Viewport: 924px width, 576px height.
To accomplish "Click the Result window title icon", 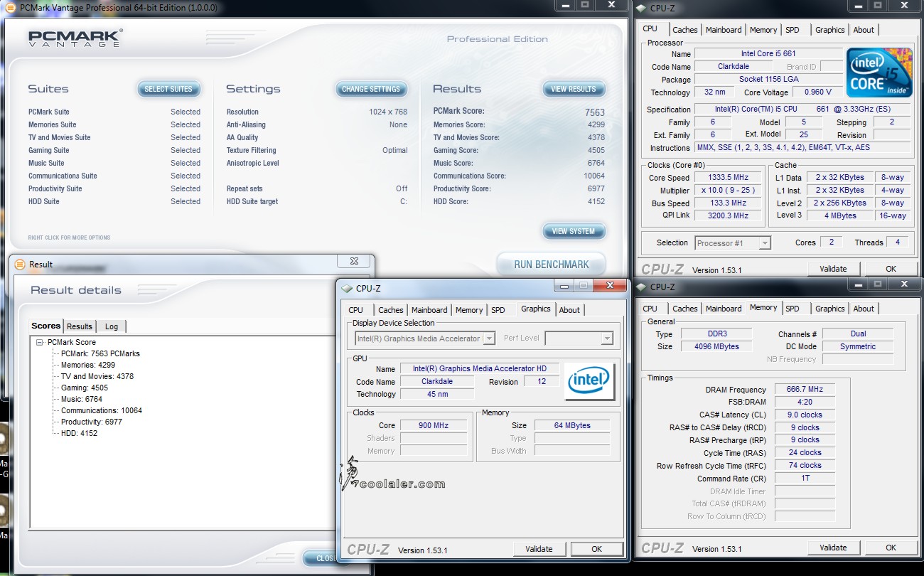I will pos(20,264).
